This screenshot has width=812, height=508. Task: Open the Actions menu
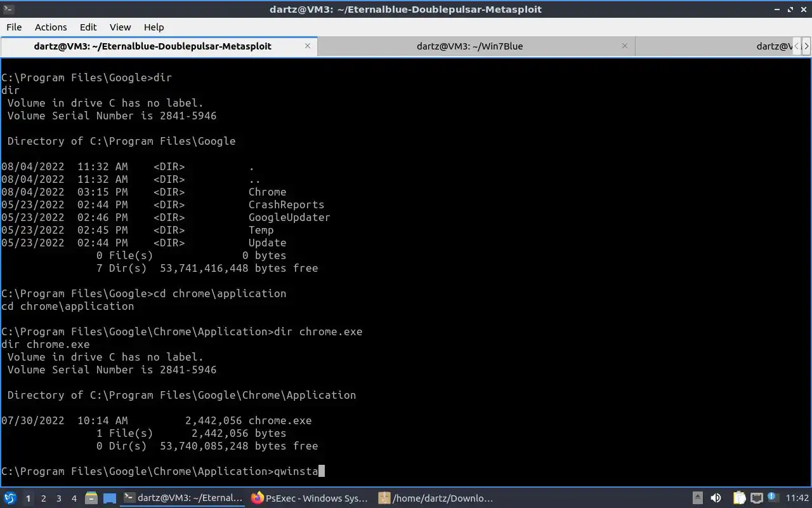(x=51, y=27)
